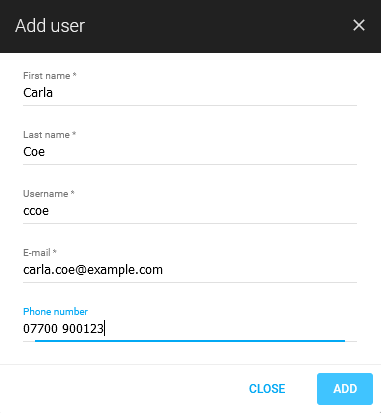Screen dimensions: 381x413
Task: Click the ADD button
Action: (345, 389)
